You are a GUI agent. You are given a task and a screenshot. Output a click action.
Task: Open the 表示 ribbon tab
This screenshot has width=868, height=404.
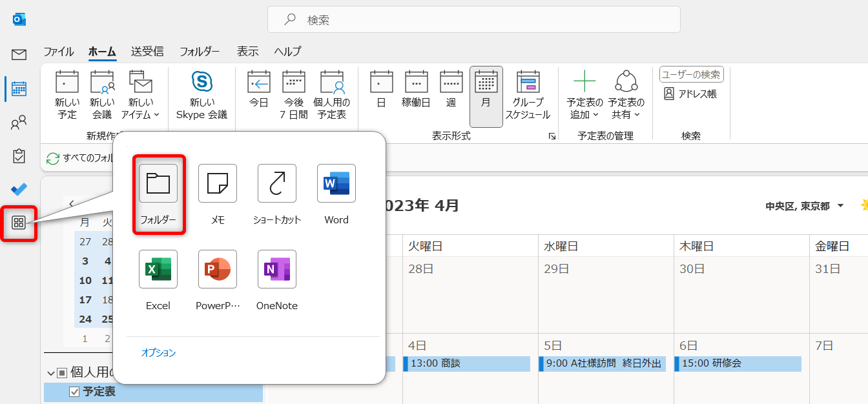(x=247, y=52)
